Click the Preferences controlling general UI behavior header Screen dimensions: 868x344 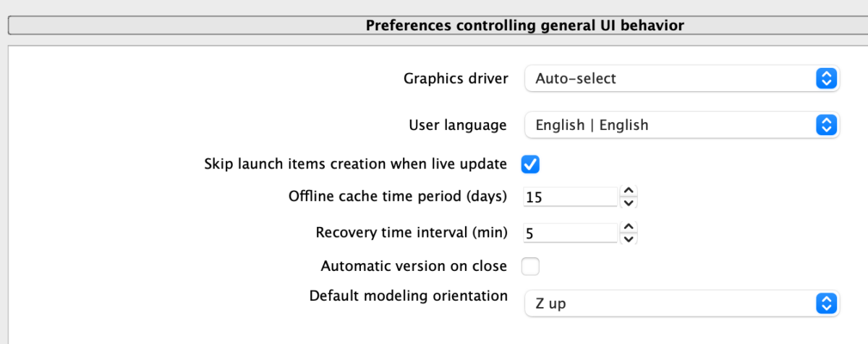524,26
